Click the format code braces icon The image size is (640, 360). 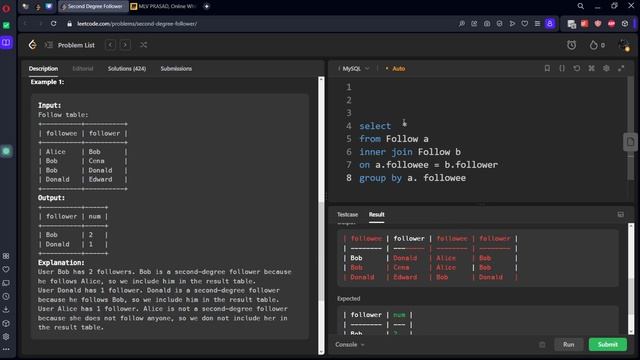click(562, 68)
